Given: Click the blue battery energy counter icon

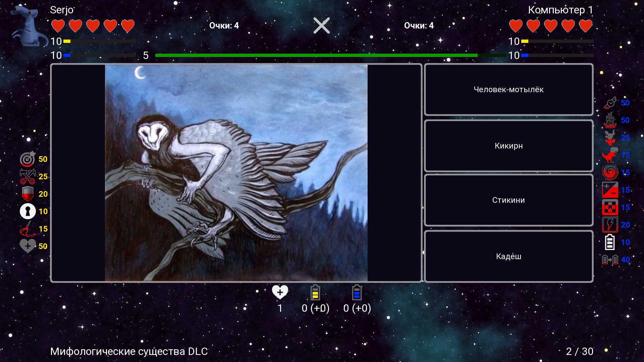Looking at the screenshot, I should [x=357, y=292].
